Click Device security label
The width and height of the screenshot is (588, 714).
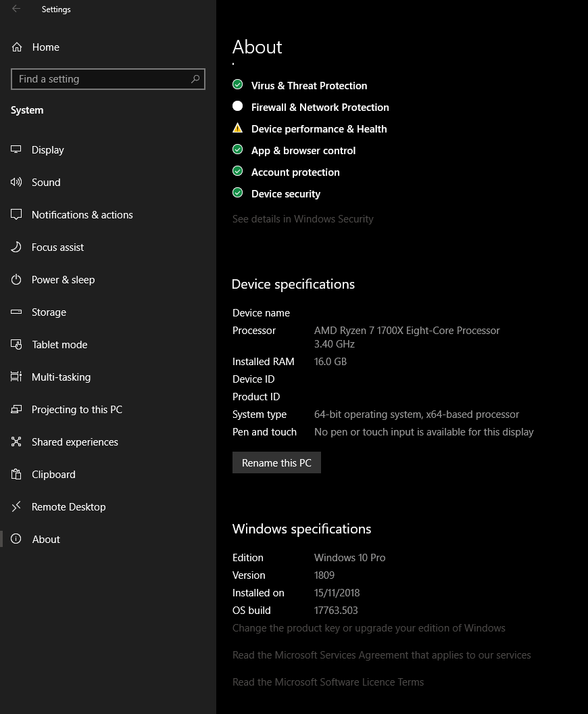286,194
